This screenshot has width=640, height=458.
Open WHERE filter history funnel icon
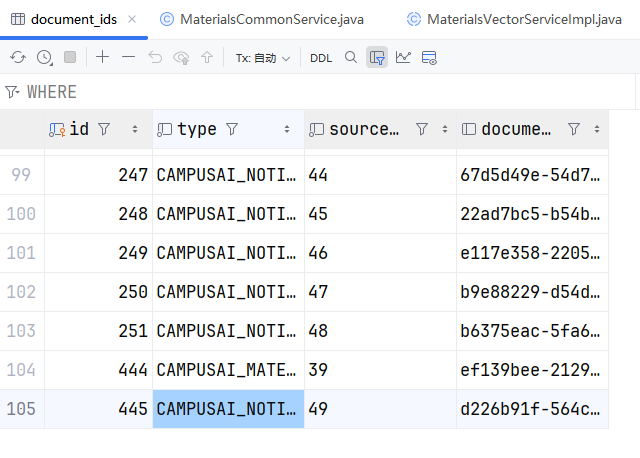tap(12, 92)
